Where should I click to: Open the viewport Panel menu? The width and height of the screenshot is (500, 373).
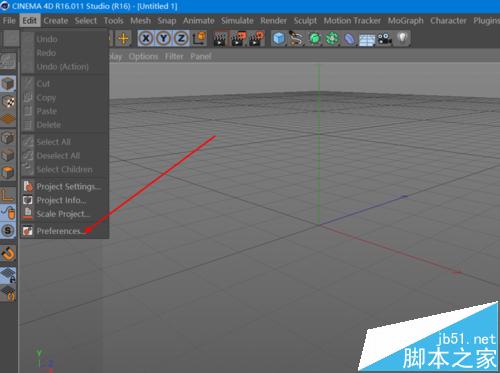[x=201, y=57]
